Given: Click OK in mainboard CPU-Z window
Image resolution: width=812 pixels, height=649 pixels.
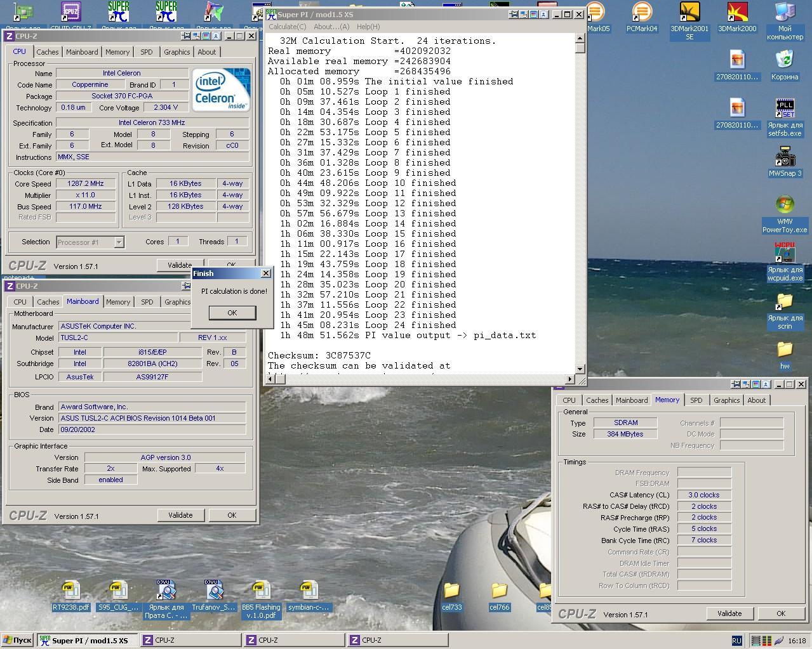Looking at the screenshot, I should coord(232,515).
